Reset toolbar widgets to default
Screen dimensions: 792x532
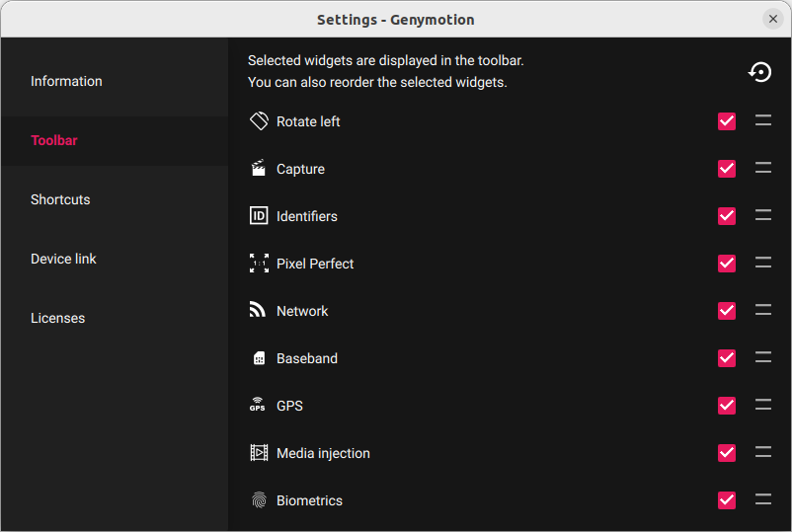(x=759, y=72)
